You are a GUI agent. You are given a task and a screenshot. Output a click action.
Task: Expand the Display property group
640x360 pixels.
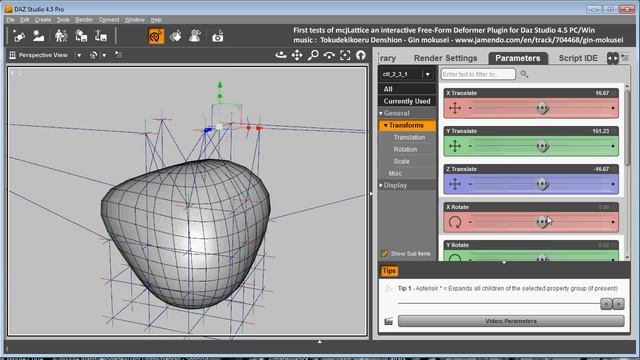pos(381,185)
